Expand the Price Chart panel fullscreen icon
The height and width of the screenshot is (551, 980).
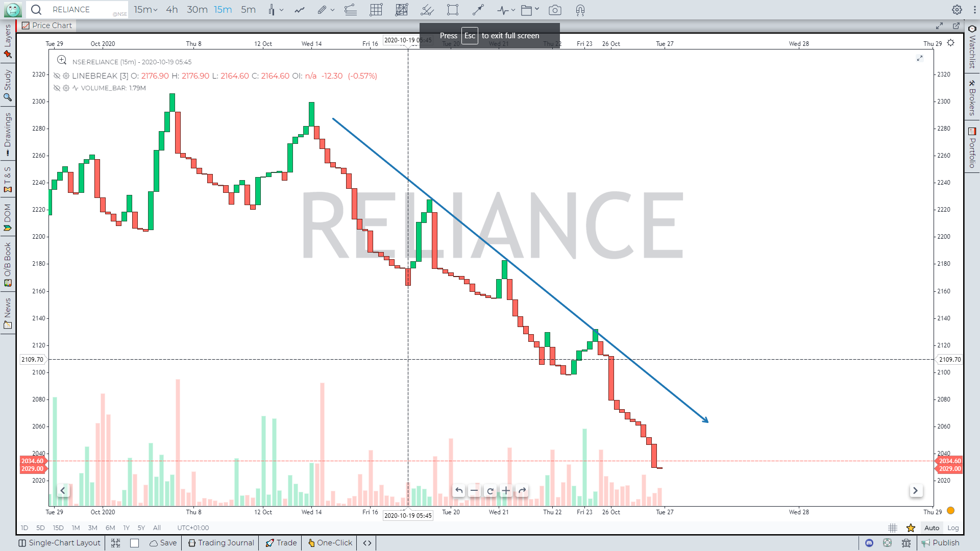coord(939,26)
